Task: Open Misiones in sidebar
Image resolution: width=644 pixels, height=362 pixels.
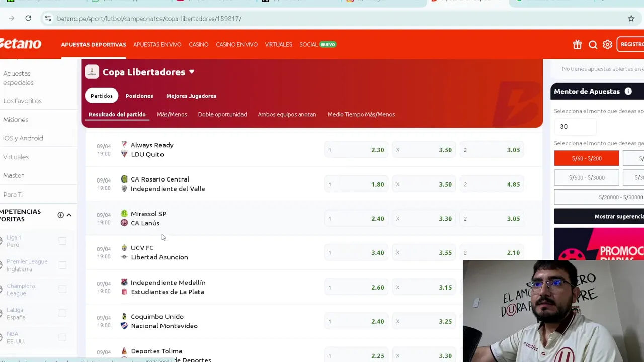Action: point(16,120)
